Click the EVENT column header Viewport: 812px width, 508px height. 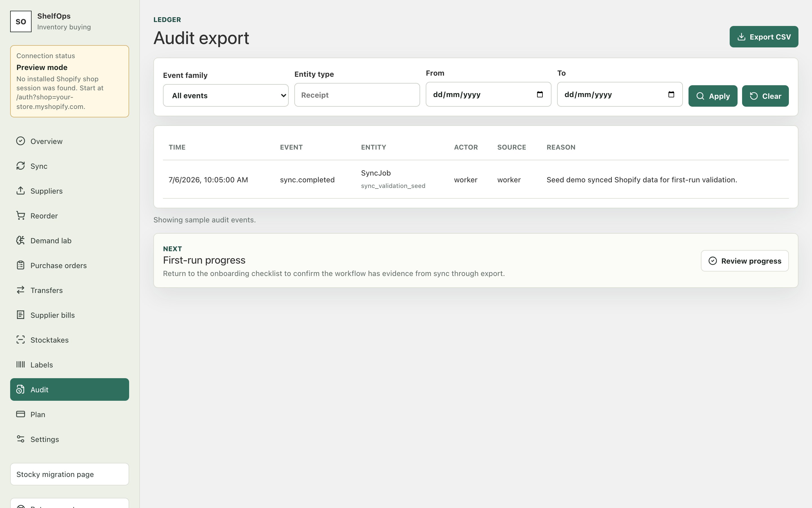point(291,147)
